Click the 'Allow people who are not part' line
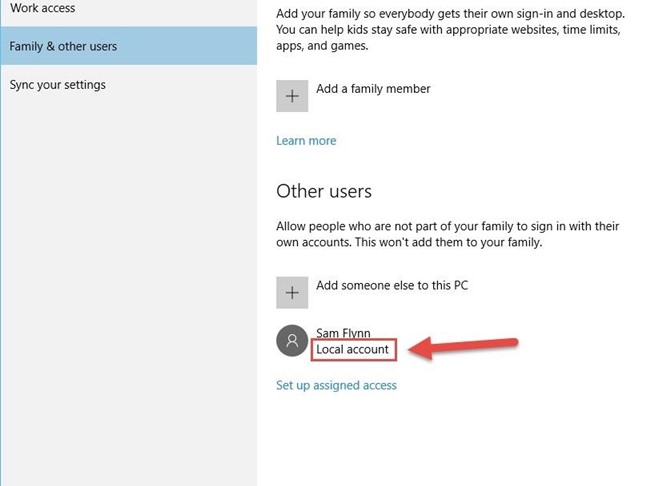 pos(447,227)
